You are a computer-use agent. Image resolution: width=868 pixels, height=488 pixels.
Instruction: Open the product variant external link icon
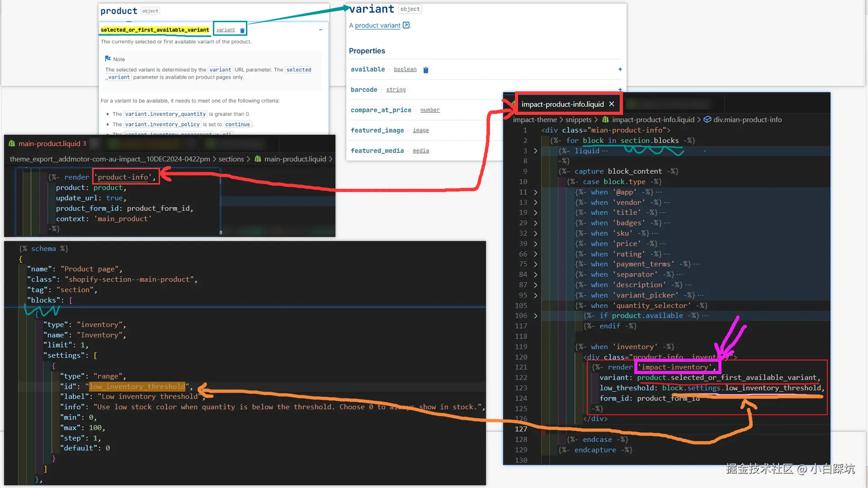point(406,25)
